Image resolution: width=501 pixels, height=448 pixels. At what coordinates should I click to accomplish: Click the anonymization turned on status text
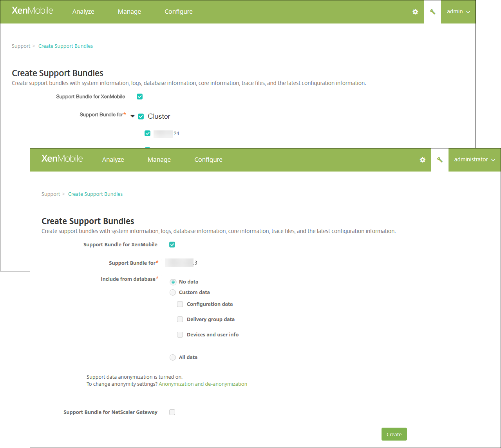point(134,377)
